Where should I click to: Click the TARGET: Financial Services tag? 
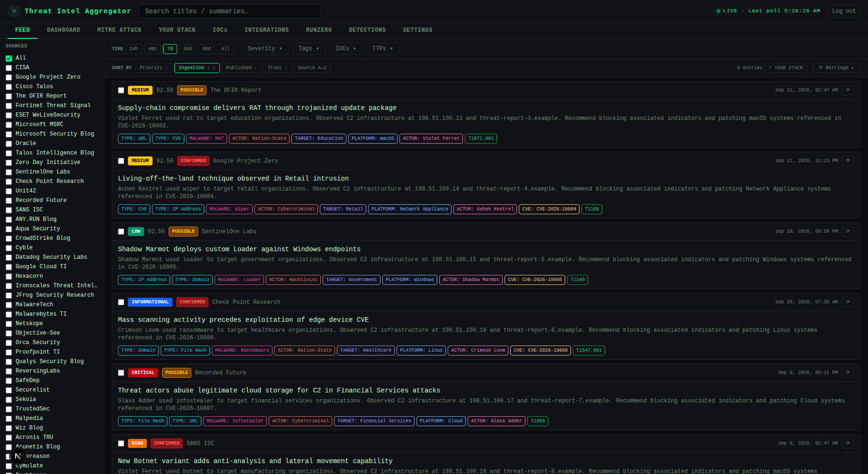pyautogui.click(x=374, y=421)
